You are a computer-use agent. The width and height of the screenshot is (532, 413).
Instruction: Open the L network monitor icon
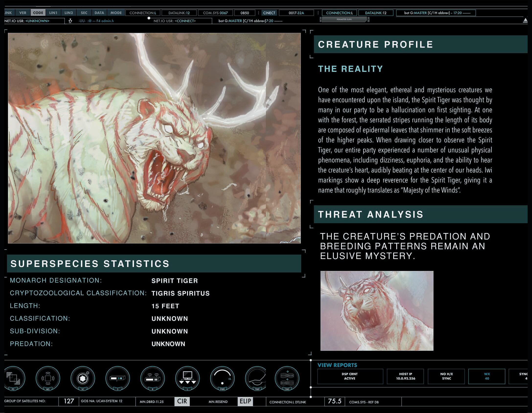pos(187,378)
